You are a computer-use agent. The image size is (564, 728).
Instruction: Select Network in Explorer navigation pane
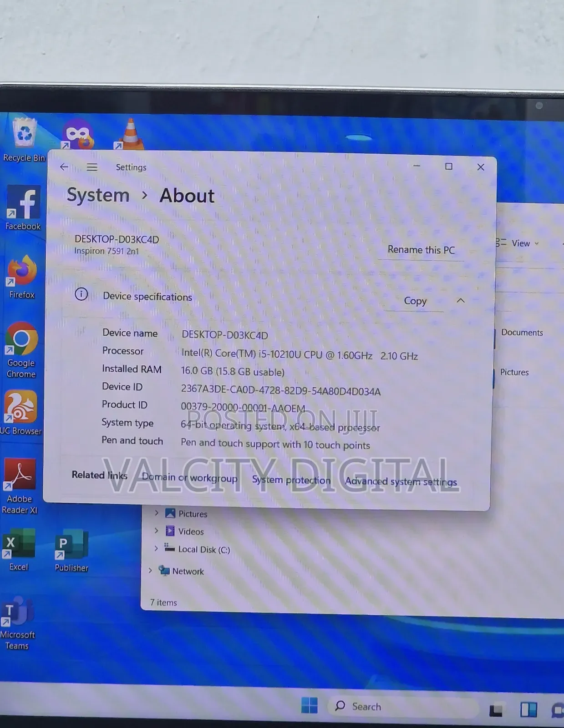[181, 571]
